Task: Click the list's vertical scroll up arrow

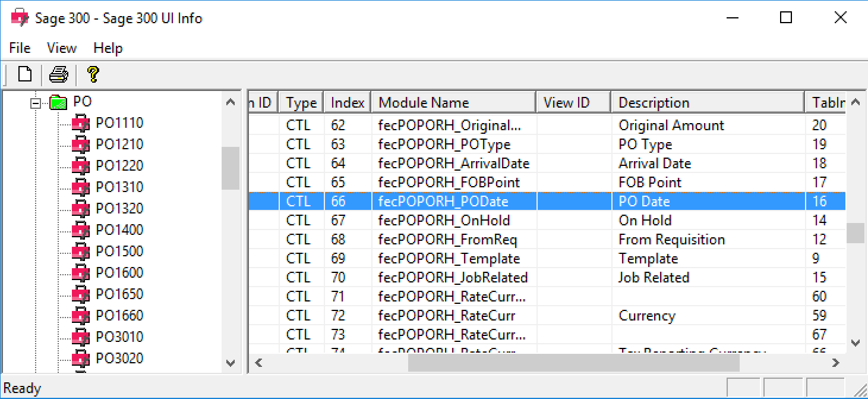Action: [x=856, y=102]
